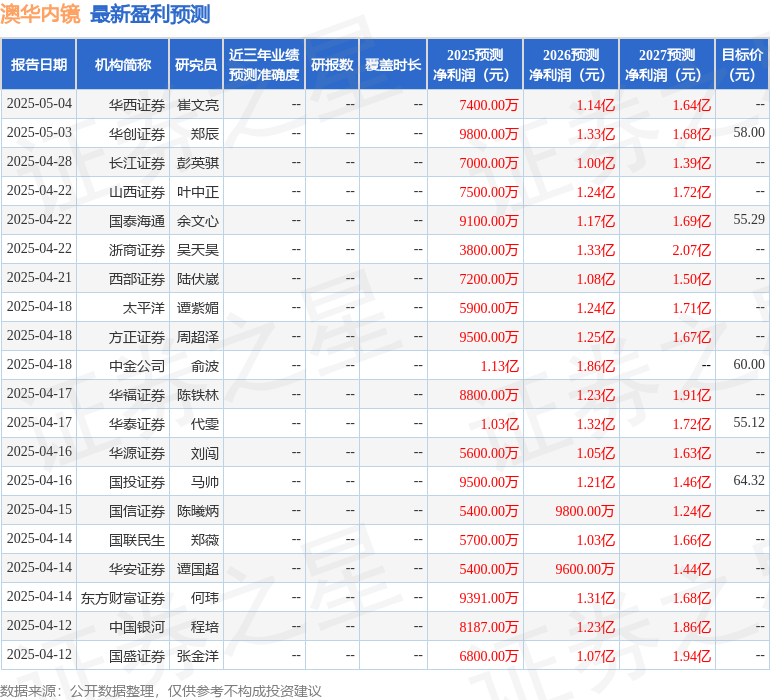Click 1.13亿 forecast value
Screen dimensions: 770x700
coord(499,365)
